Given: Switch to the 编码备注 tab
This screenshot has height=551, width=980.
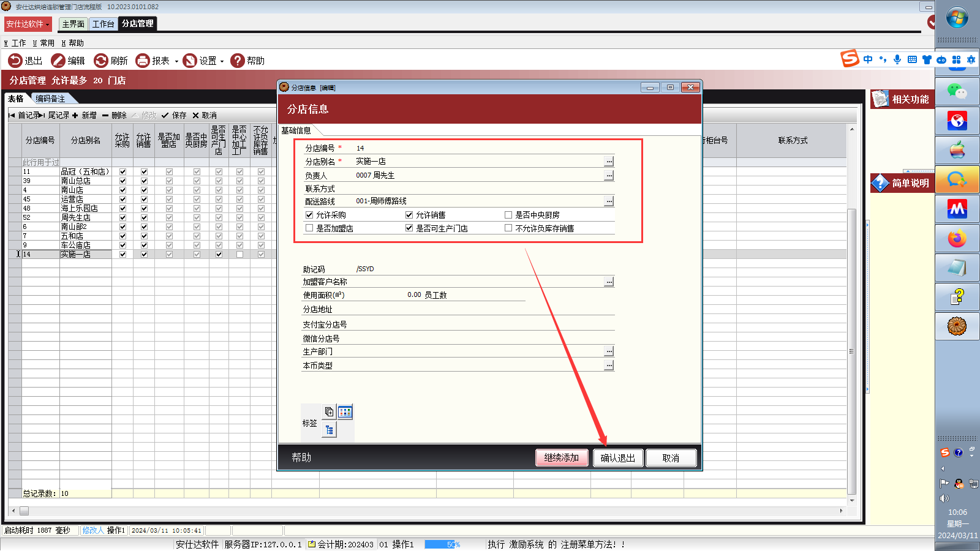Looking at the screenshot, I should [50, 99].
